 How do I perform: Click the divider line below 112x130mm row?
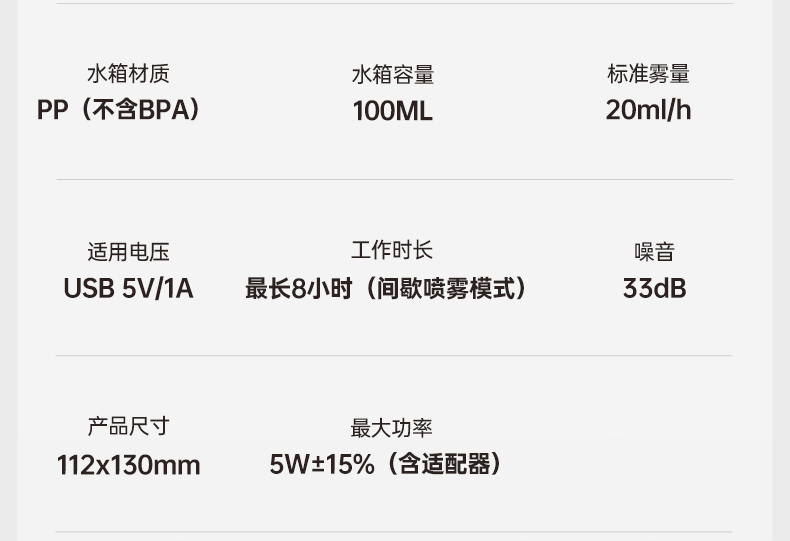(x=394, y=531)
